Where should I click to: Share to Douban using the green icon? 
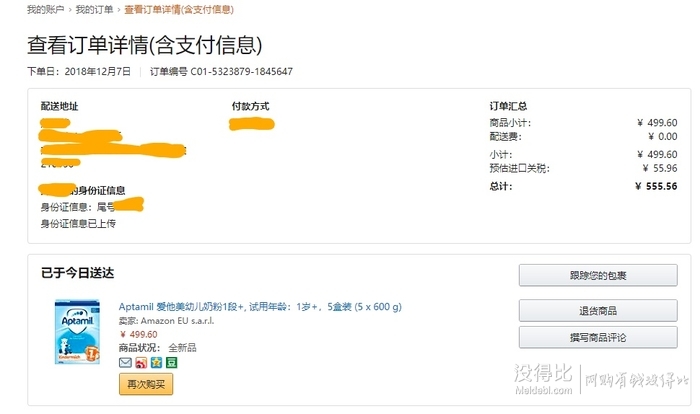pyautogui.click(x=172, y=362)
